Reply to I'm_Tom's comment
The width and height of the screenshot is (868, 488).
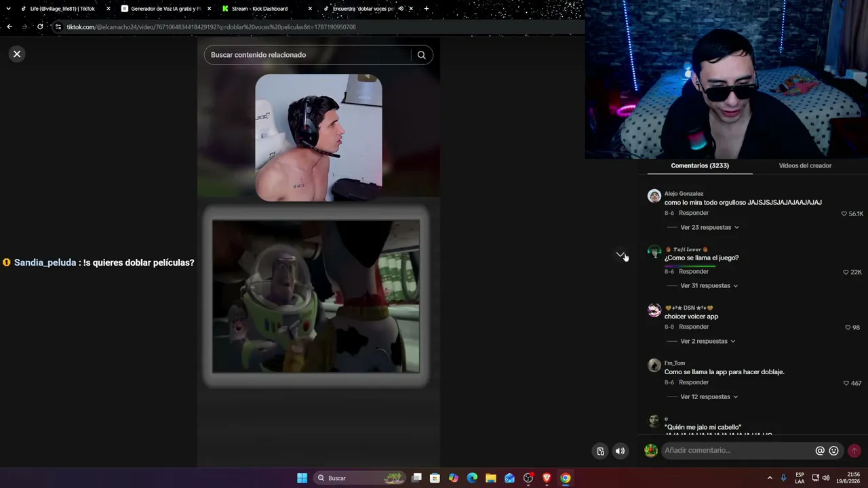point(694,383)
